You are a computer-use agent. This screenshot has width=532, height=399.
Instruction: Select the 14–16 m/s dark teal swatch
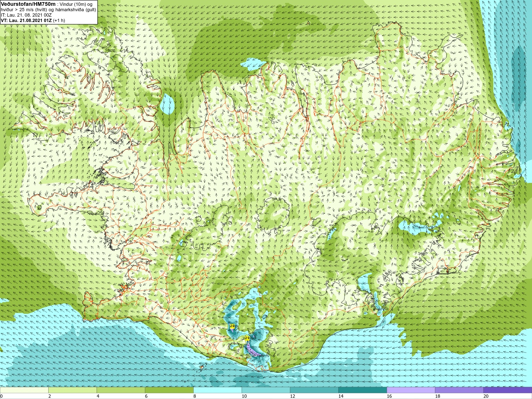coord(362,390)
